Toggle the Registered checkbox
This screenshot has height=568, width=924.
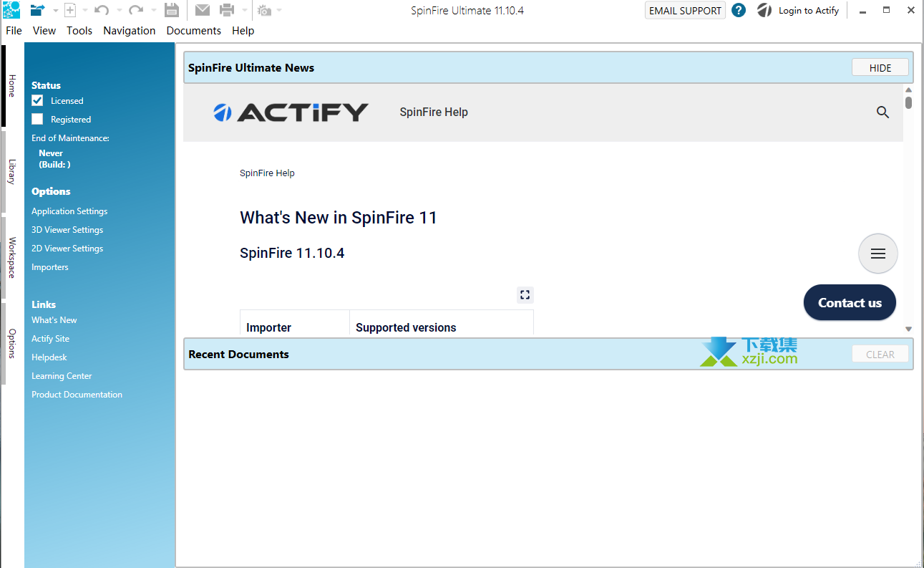click(37, 119)
